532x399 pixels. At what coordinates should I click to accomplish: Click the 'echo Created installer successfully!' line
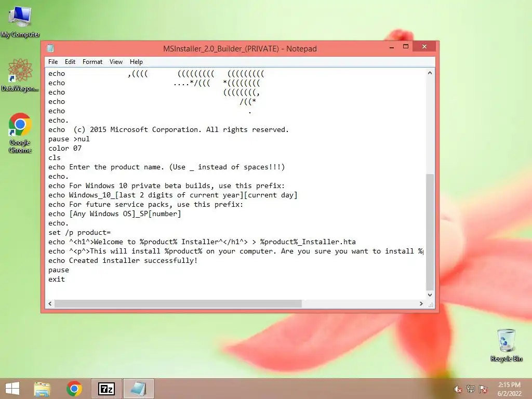[123, 261]
